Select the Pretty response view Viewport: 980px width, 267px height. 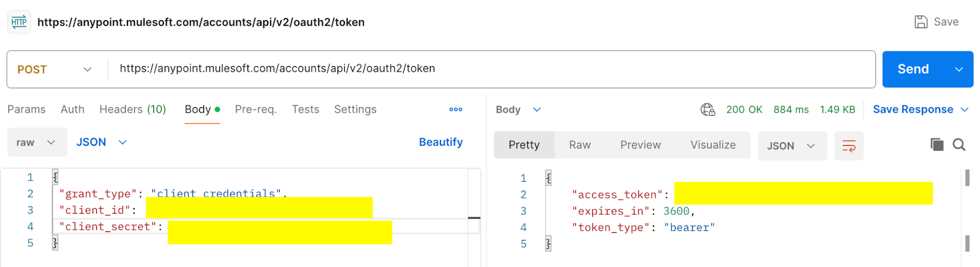524,145
